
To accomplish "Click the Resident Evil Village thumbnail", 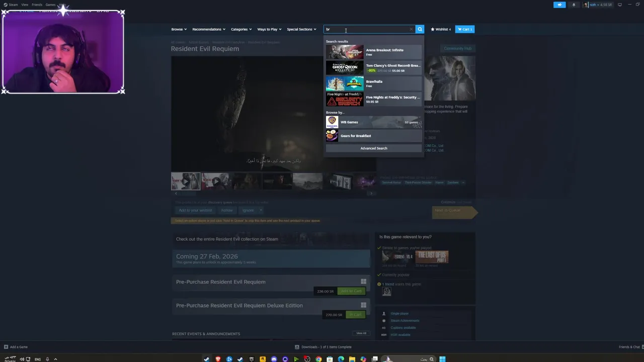I will tap(397, 256).
